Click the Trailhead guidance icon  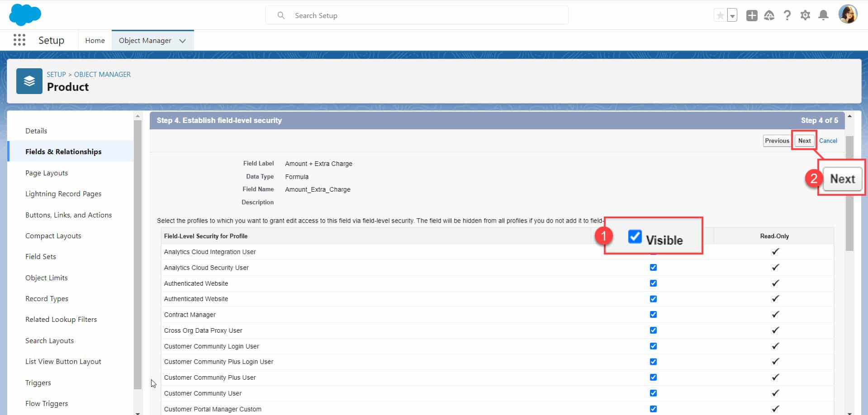point(769,15)
